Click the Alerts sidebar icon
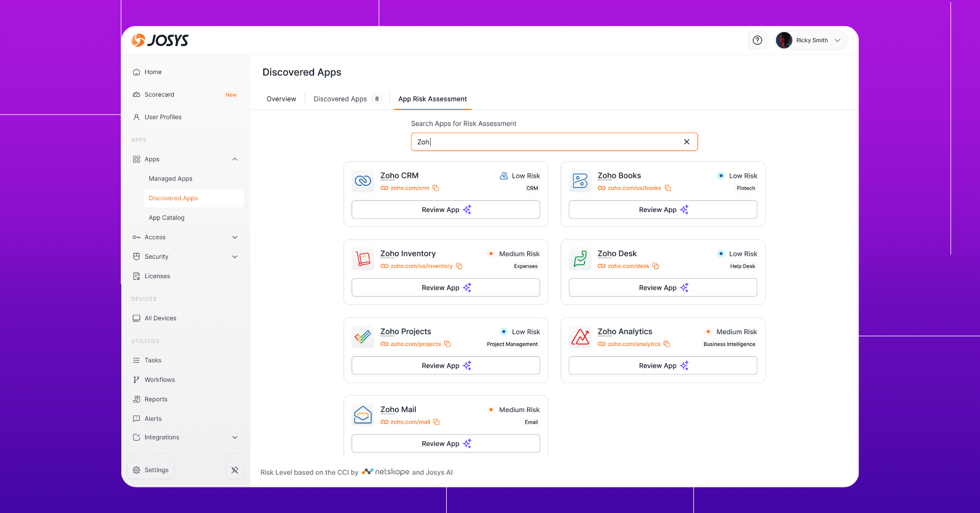The image size is (980, 513). [x=137, y=419]
